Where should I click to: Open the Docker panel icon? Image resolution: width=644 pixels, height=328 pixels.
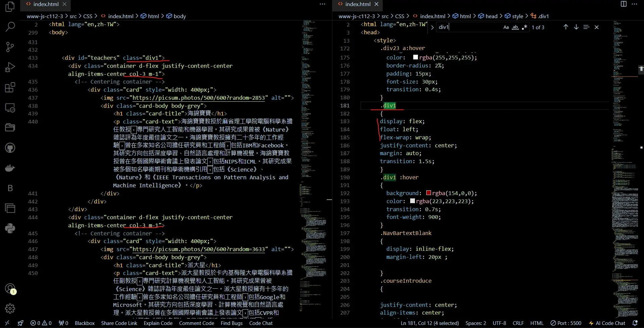click(10, 168)
